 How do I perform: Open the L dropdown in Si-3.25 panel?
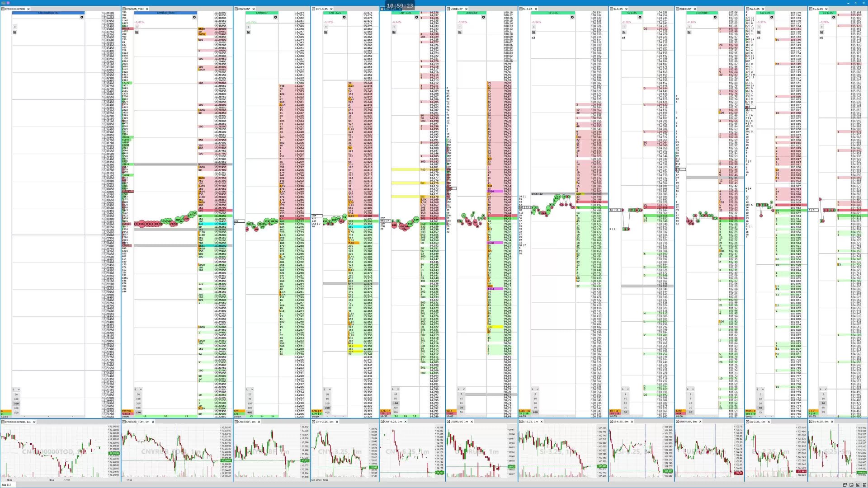tap(535, 389)
